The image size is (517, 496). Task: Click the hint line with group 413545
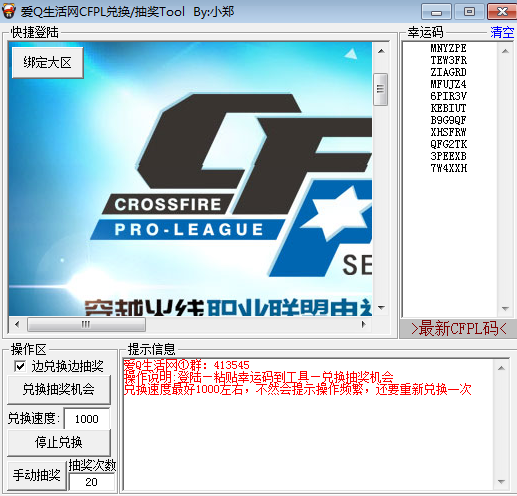pos(186,365)
